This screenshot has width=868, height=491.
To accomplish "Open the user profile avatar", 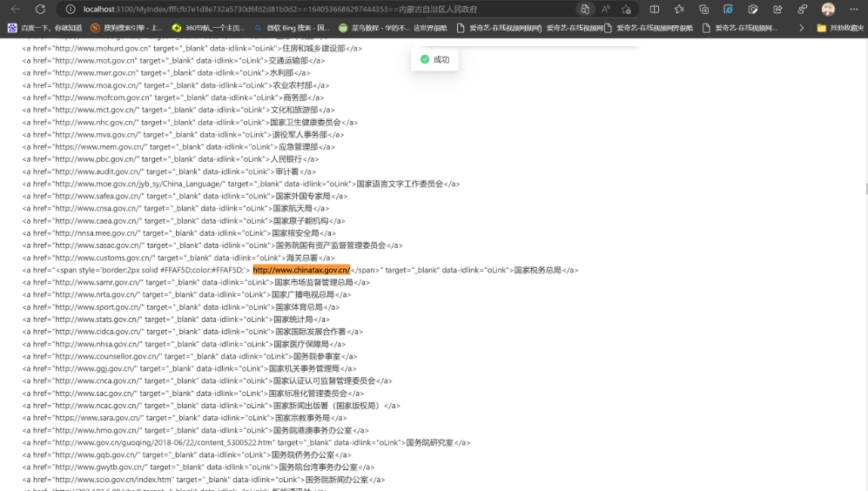I will pyautogui.click(x=828, y=9).
